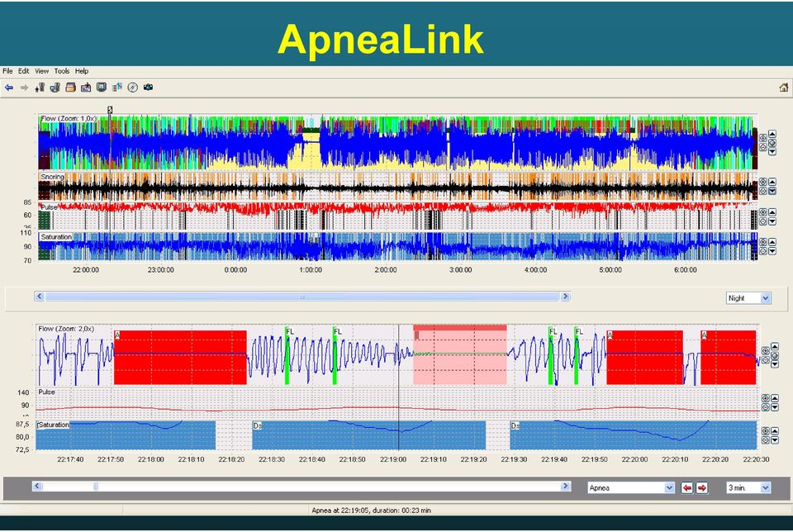Viewport: 793px width, 532px height.
Task: Shift the overview Flow trace up with the up arrow
Action: [772, 134]
